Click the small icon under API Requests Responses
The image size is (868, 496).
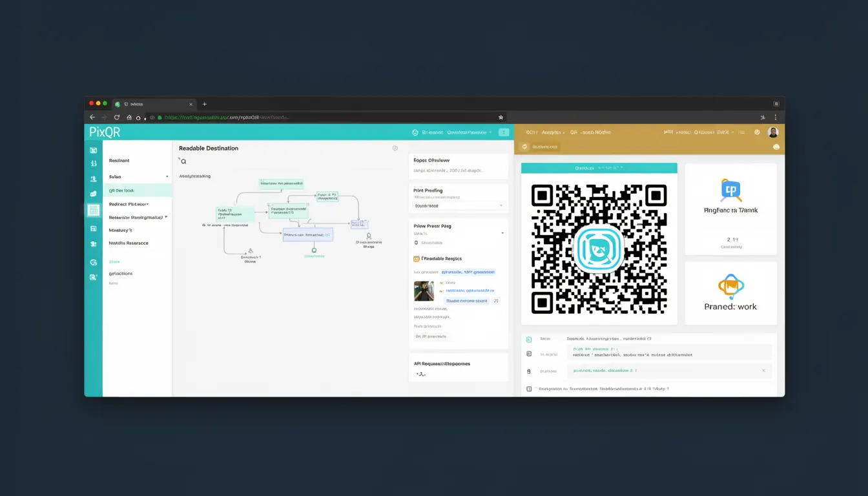pos(420,374)
